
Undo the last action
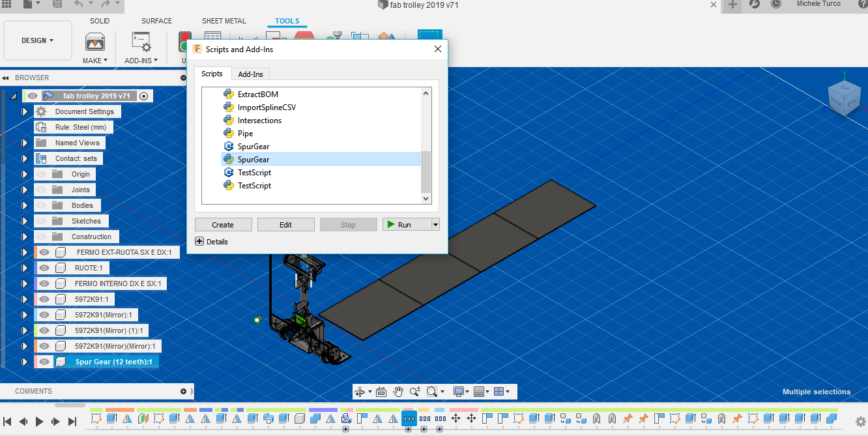click(x=79, y=4)
